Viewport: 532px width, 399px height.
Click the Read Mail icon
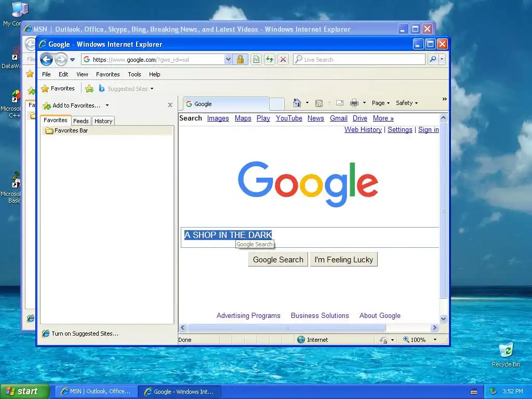click(340, 103)
